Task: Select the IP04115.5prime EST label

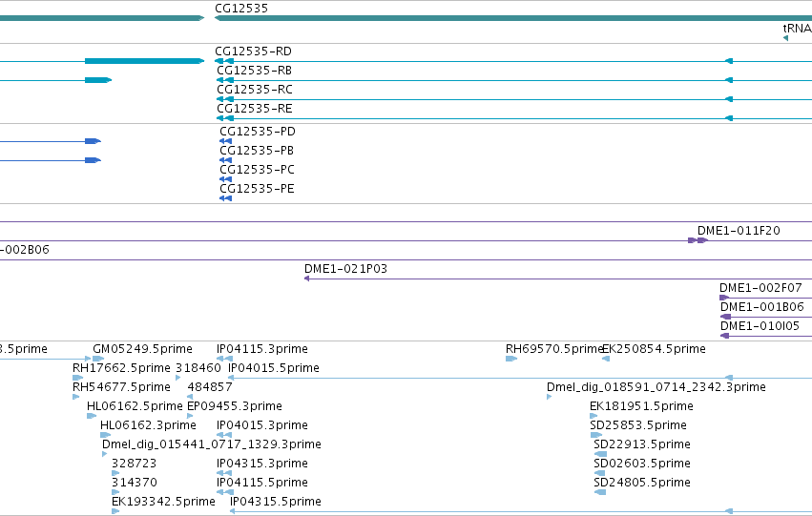Action: pyautogui.click(x=262, y=483)
